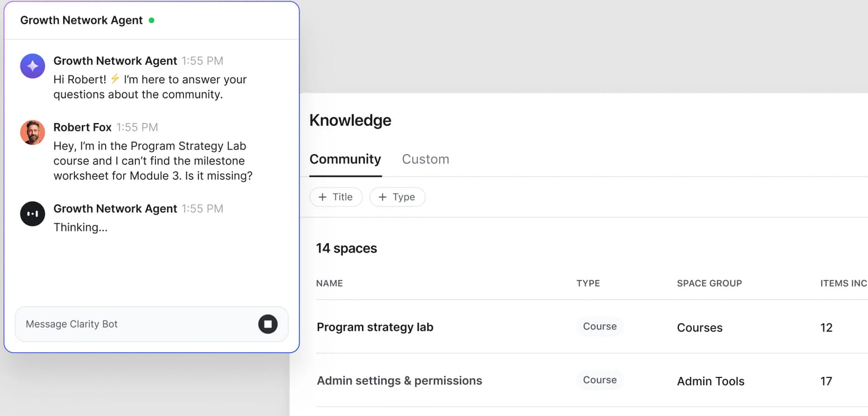This screenshot has width=868, height=416.
Task: Click the NAME column header
Action: 329,283
